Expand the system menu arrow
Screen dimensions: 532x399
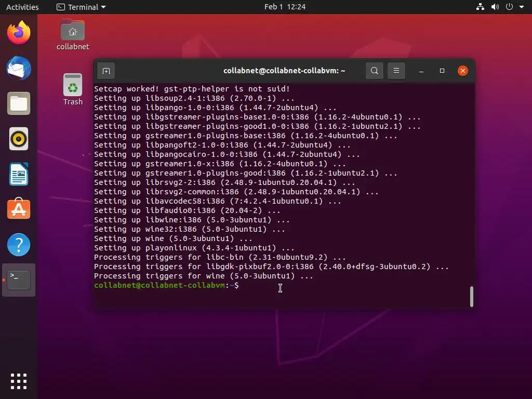pos(522,7)
